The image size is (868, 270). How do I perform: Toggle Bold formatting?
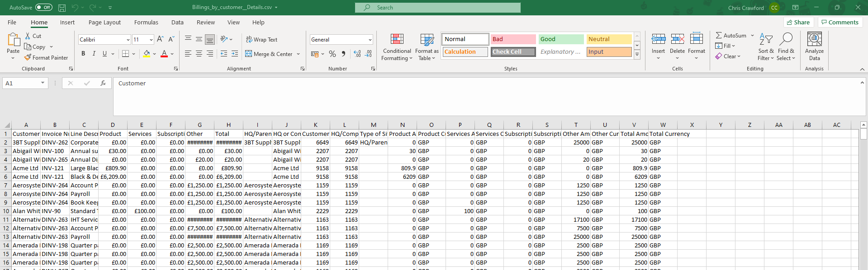83,54
